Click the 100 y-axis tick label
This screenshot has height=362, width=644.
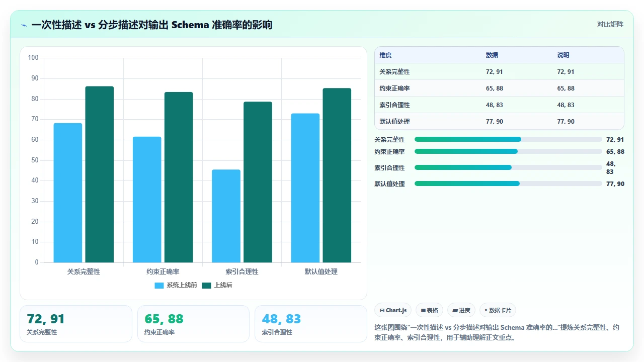coord(33,58)
